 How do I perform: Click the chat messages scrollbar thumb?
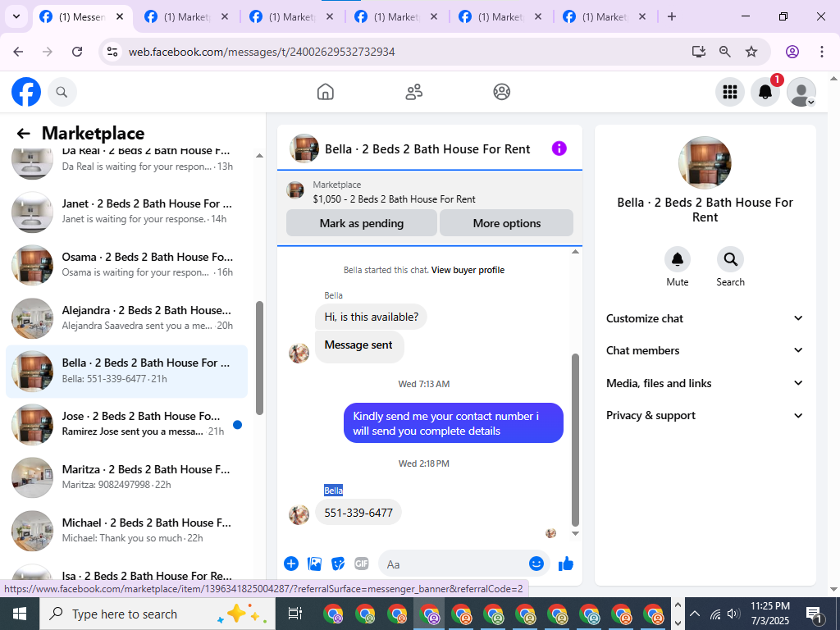[x=575, y=440]
